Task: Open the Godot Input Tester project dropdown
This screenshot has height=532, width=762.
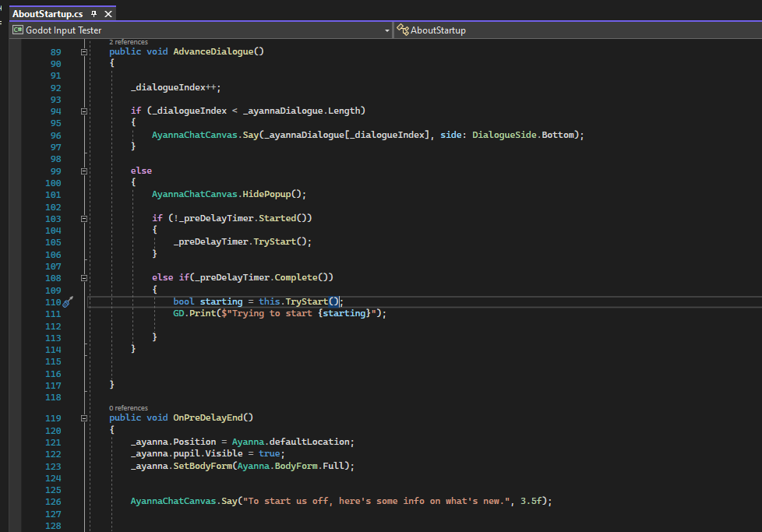Action: (387, 30)
